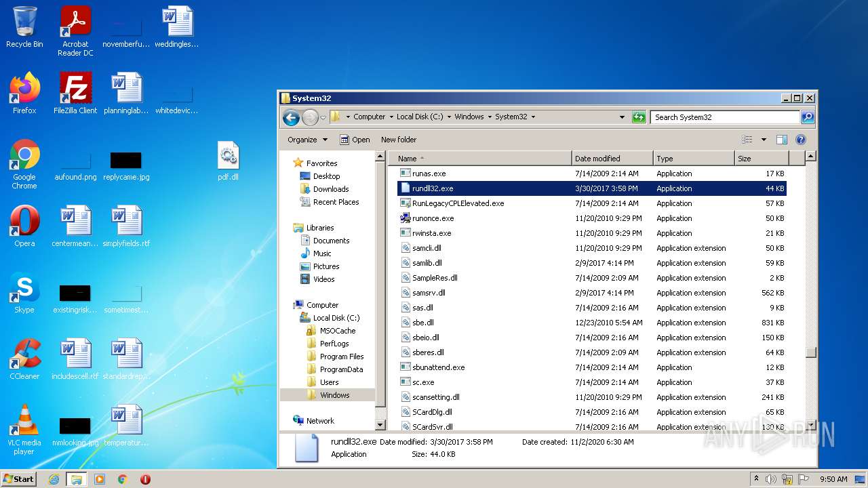The image size is (868, 488).
Task: Open VLC media player shortcut
Action: coord(24,430)
